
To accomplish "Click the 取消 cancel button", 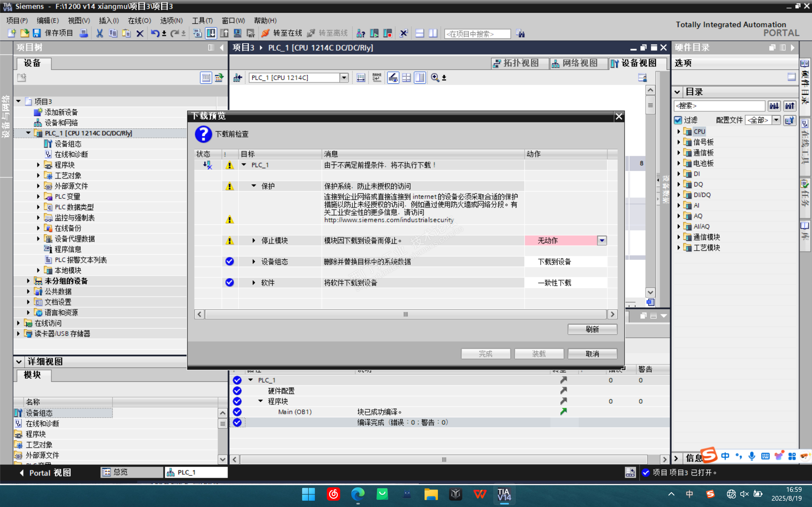I will [592, 354].
